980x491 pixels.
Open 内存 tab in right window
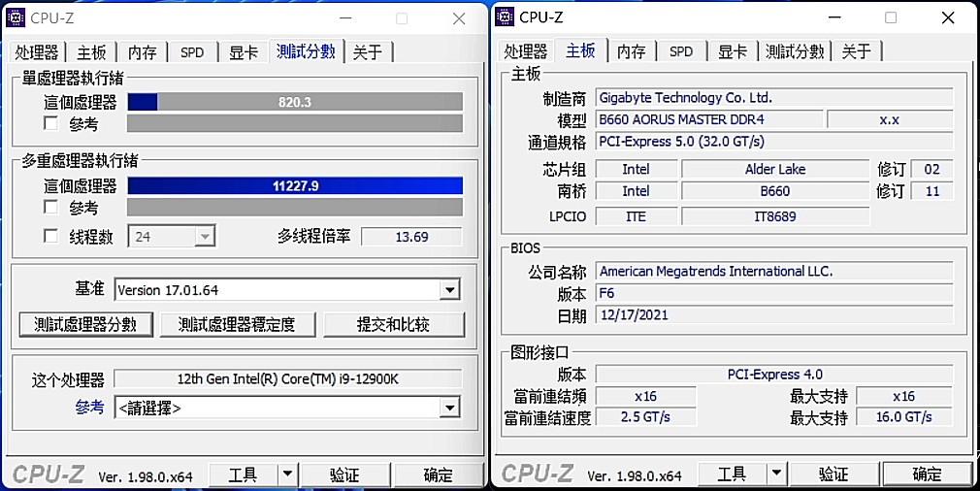point(632,51)
